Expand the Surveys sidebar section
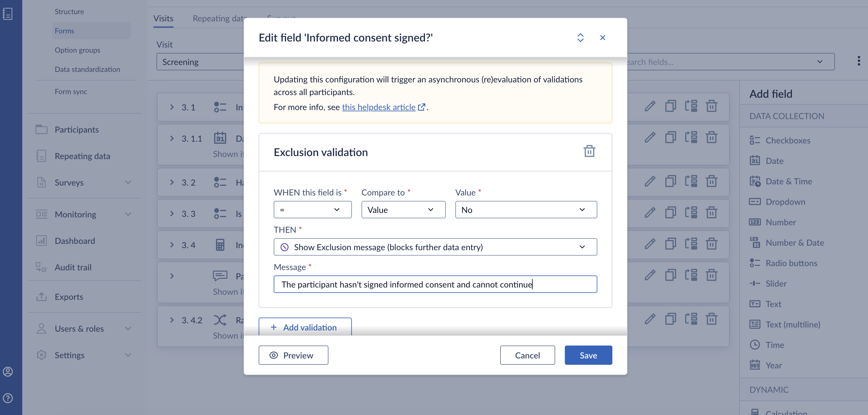The width and height of the screenshot is (868, 415). coord(128,183)
